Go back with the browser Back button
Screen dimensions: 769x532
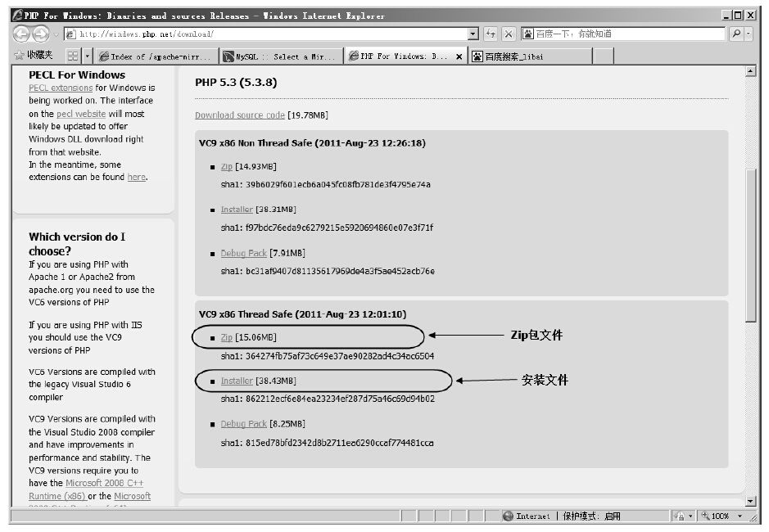(x=21, y=34)
